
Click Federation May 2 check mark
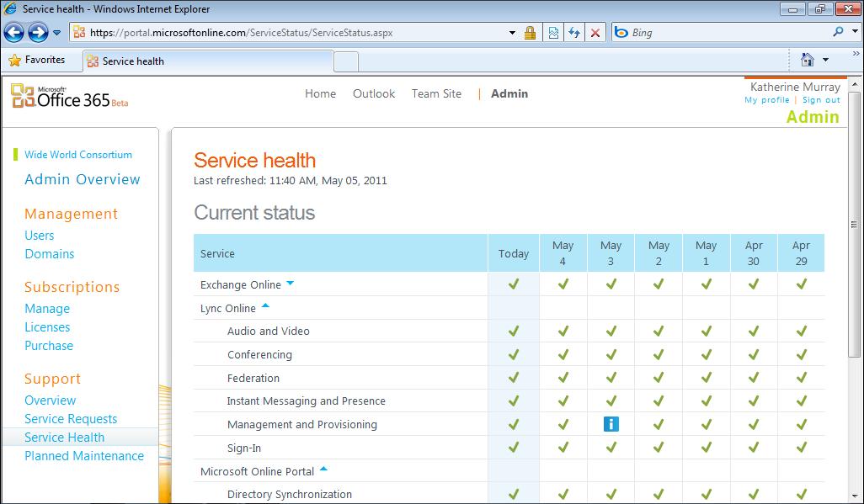(659, 377)
